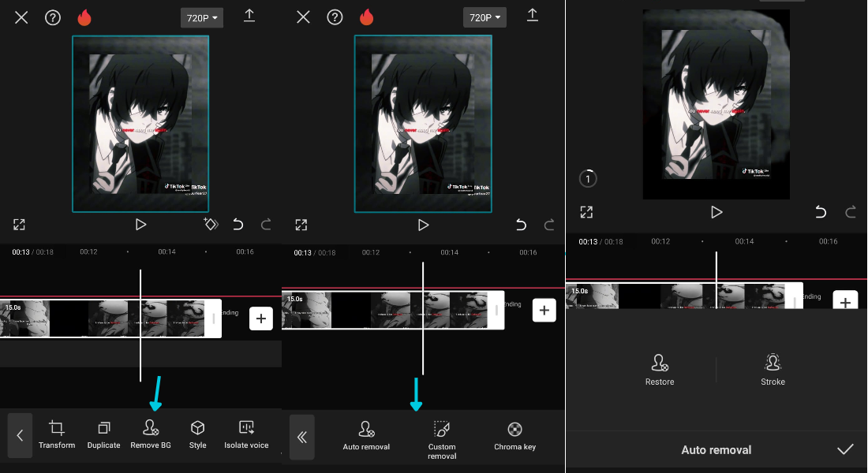Image resolution: width=868 pixels, height=473 pixels.
Task: Play the video in the middle panel
Action: pyautogui.click(x=424, y=225)
